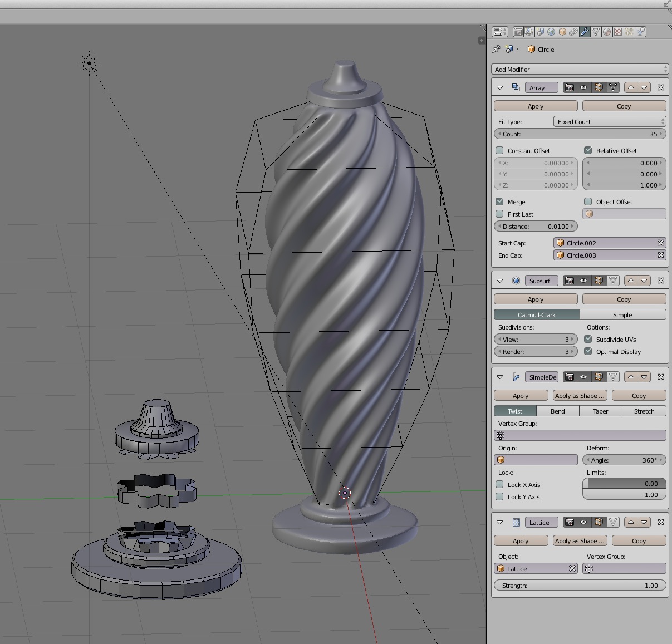Move the Lattice modifier up in the stack

(631, 522)
